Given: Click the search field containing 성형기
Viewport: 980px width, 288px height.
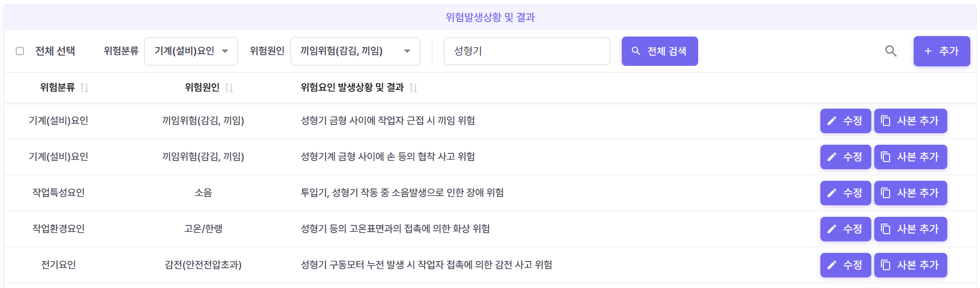Looking at the screenshot, I should (527, 51).
